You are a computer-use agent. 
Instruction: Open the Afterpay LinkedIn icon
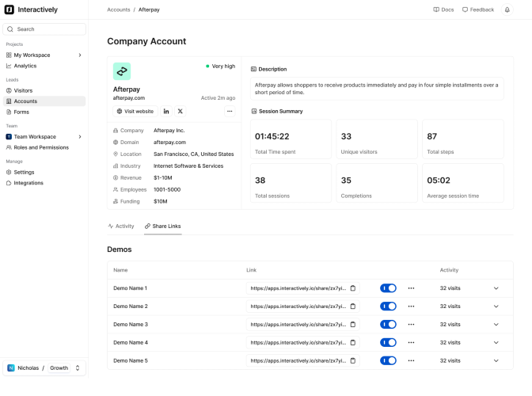point(166,112)
